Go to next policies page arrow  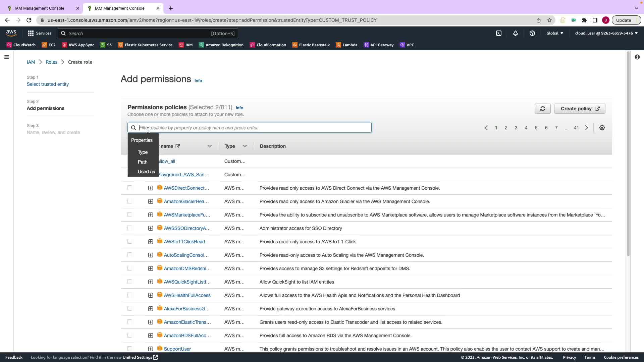pos(586,128)
